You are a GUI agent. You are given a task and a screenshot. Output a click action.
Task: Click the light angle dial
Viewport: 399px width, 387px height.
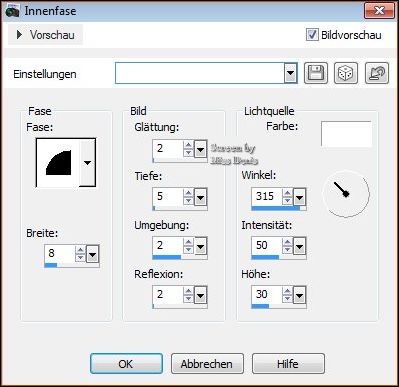pos(346,194)
